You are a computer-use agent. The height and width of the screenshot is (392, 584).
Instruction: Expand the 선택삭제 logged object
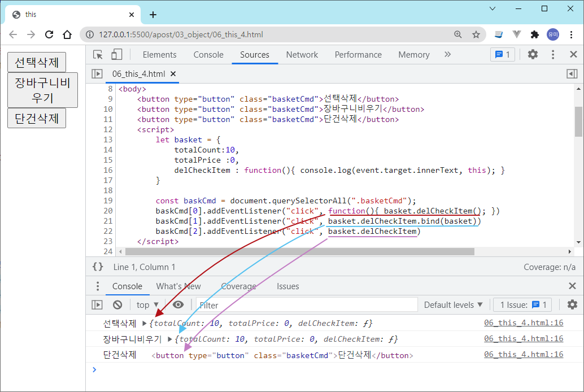[145, 324]
